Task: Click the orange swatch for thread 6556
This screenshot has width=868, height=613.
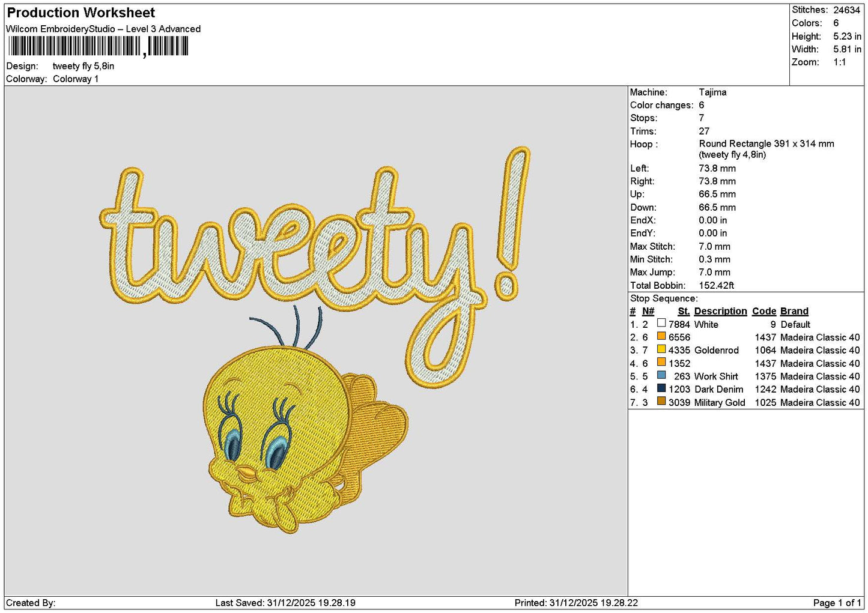Action: pos(661,337)
